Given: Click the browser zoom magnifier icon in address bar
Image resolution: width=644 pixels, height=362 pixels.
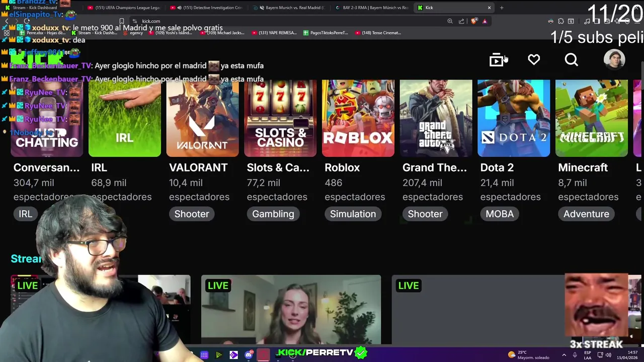Looking at the screenshot, I should (450, 21).
